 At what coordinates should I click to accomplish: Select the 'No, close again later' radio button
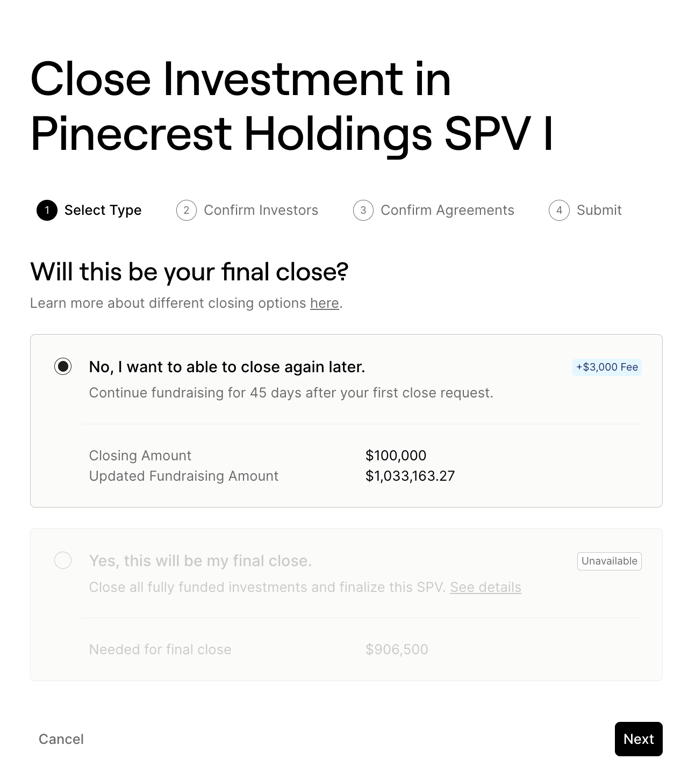pos(63,367)
